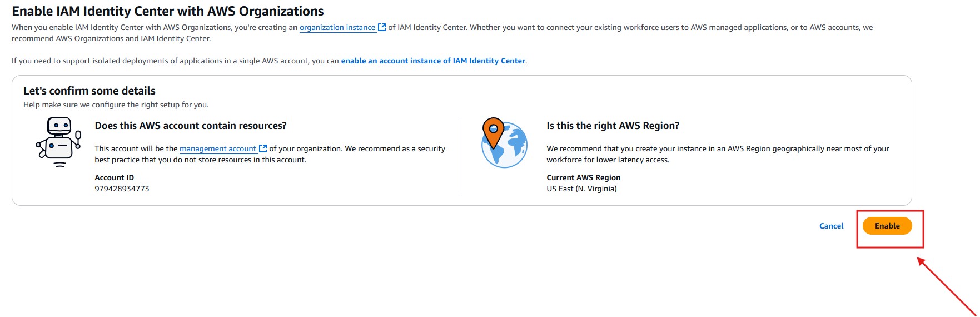Open enable an account instance link
The width and height of the screenshot is (980, 317).
(433, 61)
